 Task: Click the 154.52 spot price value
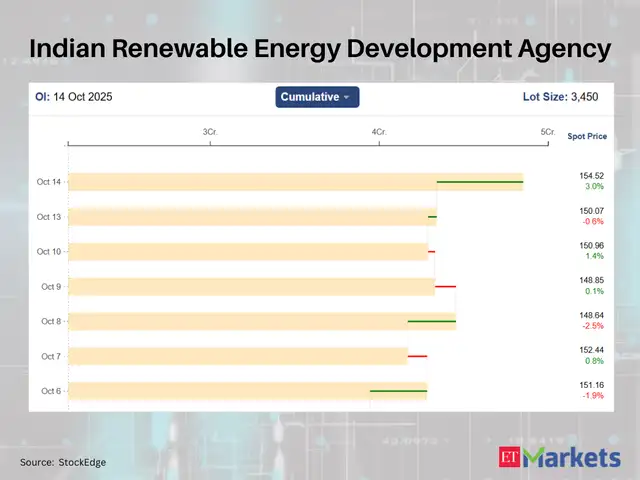pyautogui.click(x=593, y=176)
